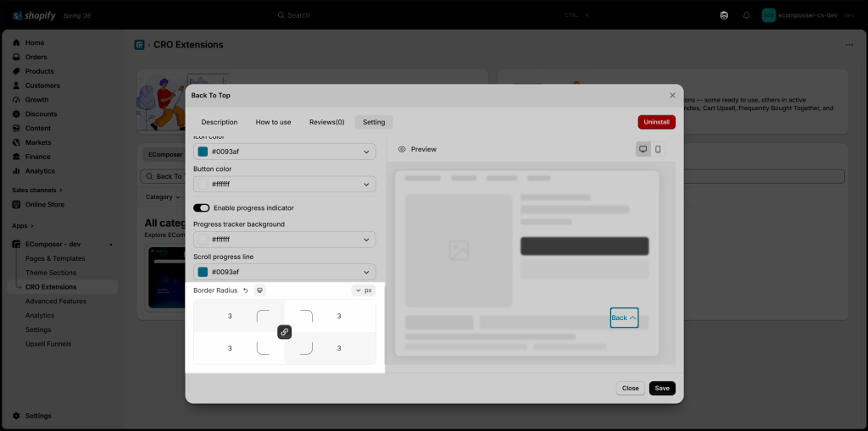
Task: Click the Close button in dialog footer
Action: 631,389
